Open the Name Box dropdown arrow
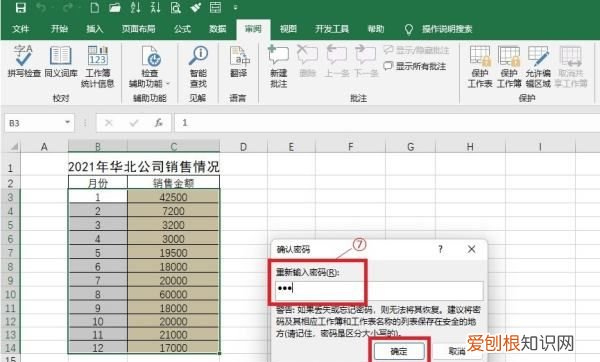Screen dimensions: 600x362 67,123
